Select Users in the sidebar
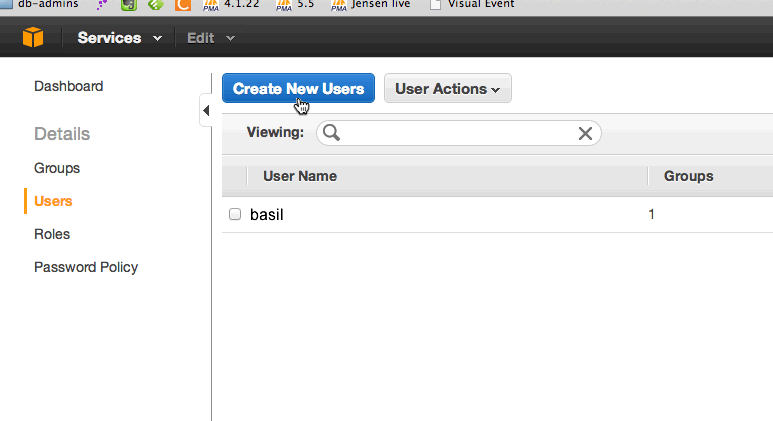773x421 pixels. [53, 201]
